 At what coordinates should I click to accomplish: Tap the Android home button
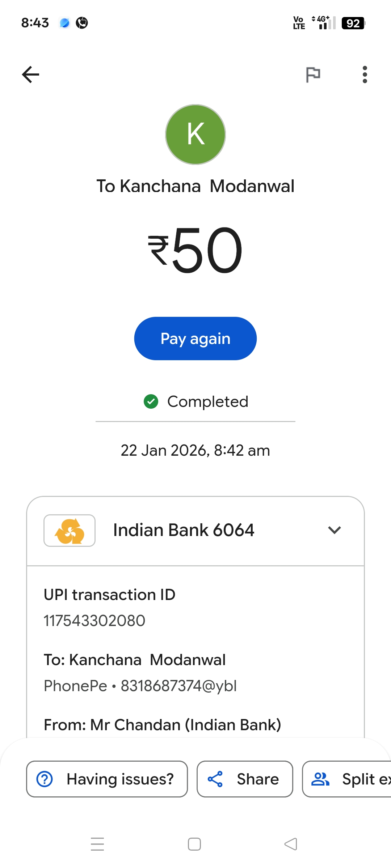(194, 844)
